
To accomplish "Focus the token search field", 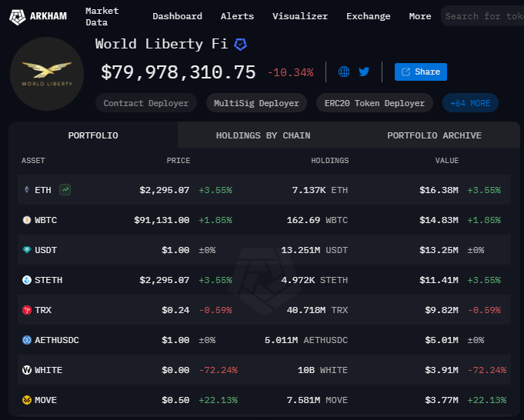I will pos(482,16).
